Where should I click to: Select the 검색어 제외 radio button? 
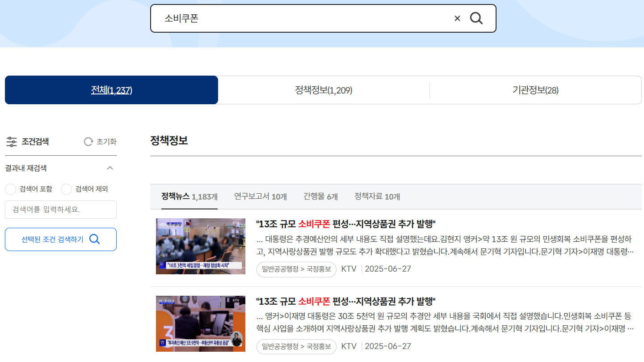(x=66, y=189)
